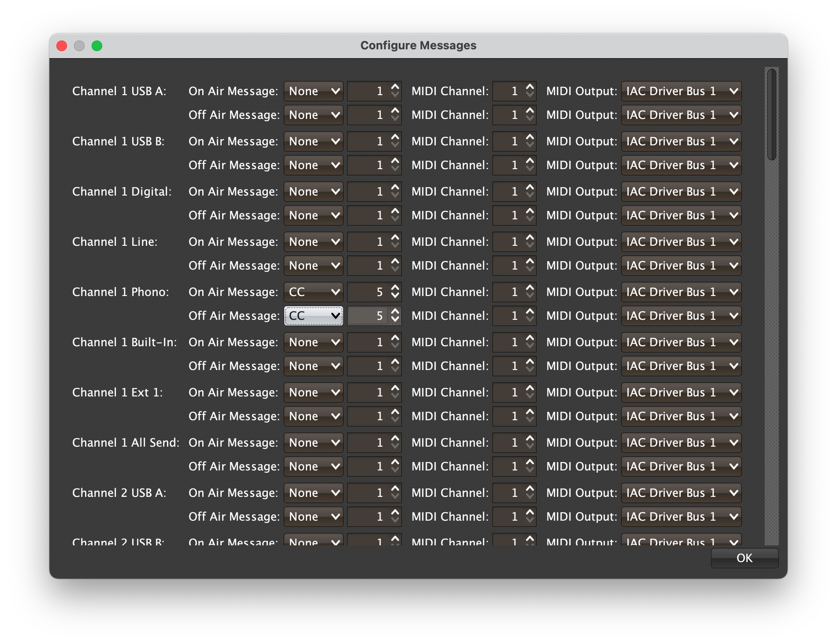The image size is (837, 644).
Task: Close the Configure Messages window
Action: click(62, 46)
